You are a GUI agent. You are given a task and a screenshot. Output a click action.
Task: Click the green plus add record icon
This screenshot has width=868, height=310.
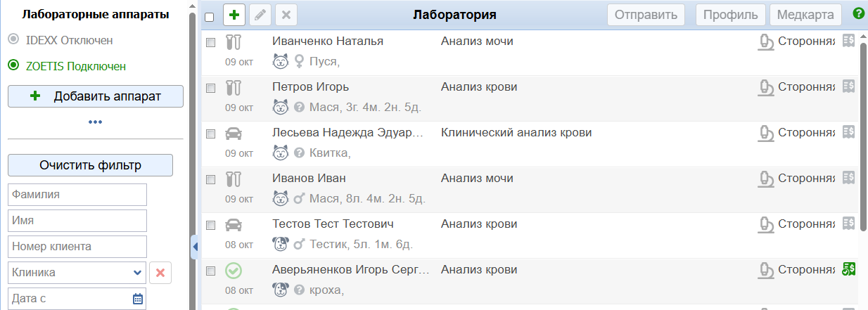[x=234, y=15]
